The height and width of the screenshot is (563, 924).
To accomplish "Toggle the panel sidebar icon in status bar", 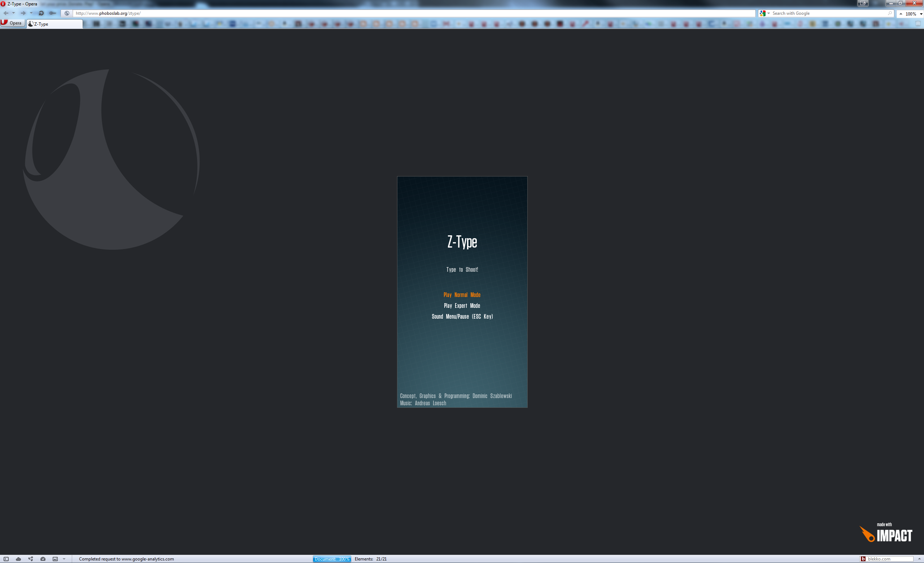I will pyautogui.click(x=6, y=559).
